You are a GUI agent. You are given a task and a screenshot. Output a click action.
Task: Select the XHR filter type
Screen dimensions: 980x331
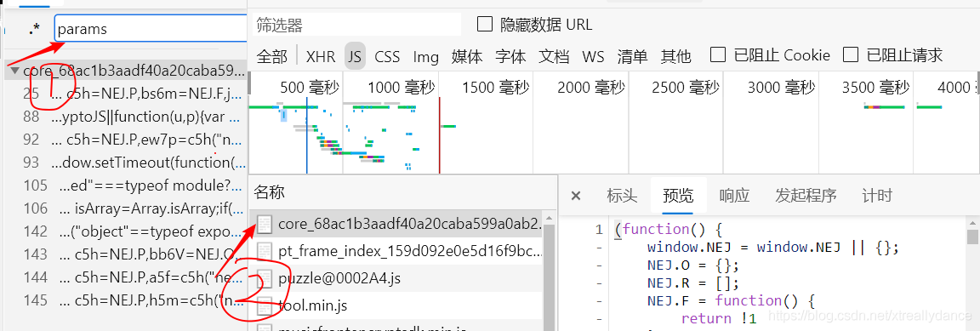pos(321,56)
